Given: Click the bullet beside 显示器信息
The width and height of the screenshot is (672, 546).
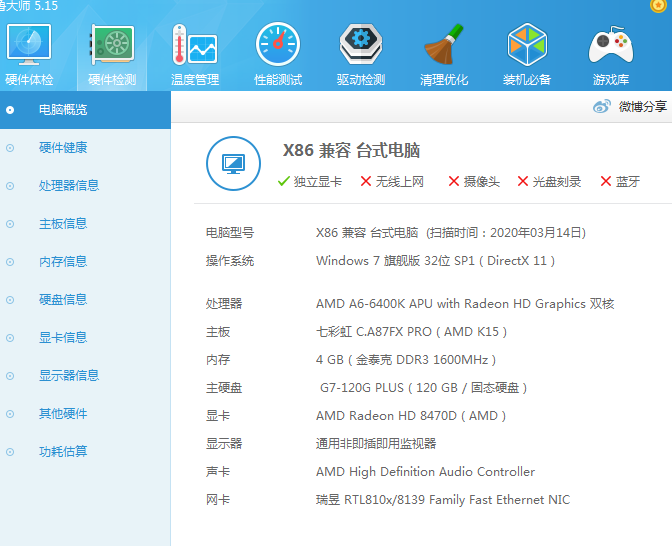Looking at the screenshot, I should pos(10,376).
